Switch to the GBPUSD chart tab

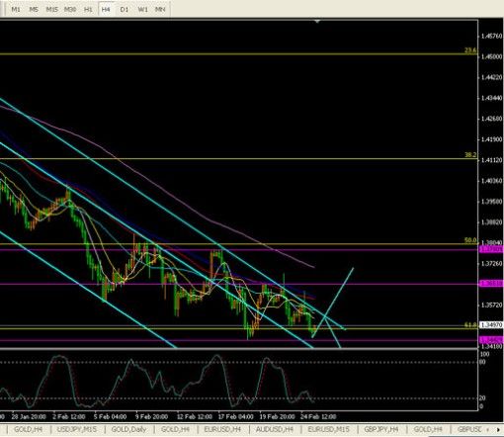pyautogui.click(x=469, y=429)
